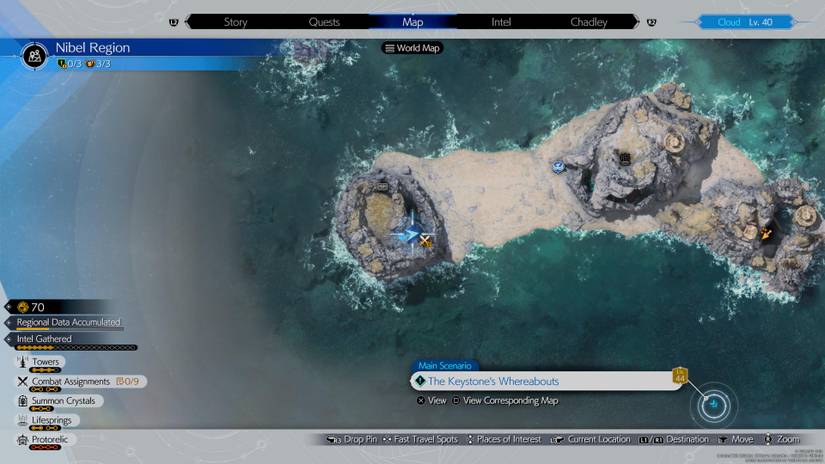This screenshot has width=825, height=464.
Task: Click the orange marker on the eastern rocks
Action: tap(766, 235)
